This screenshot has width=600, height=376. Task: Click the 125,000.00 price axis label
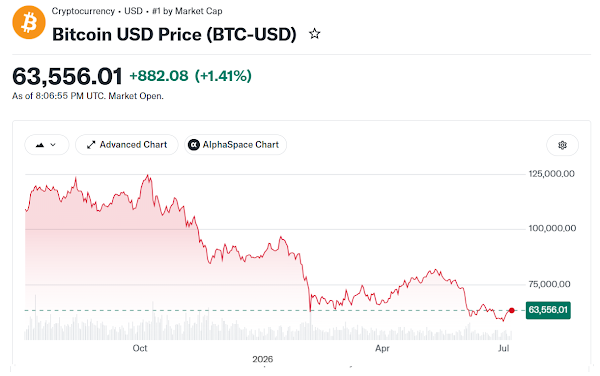click(551, 174)
